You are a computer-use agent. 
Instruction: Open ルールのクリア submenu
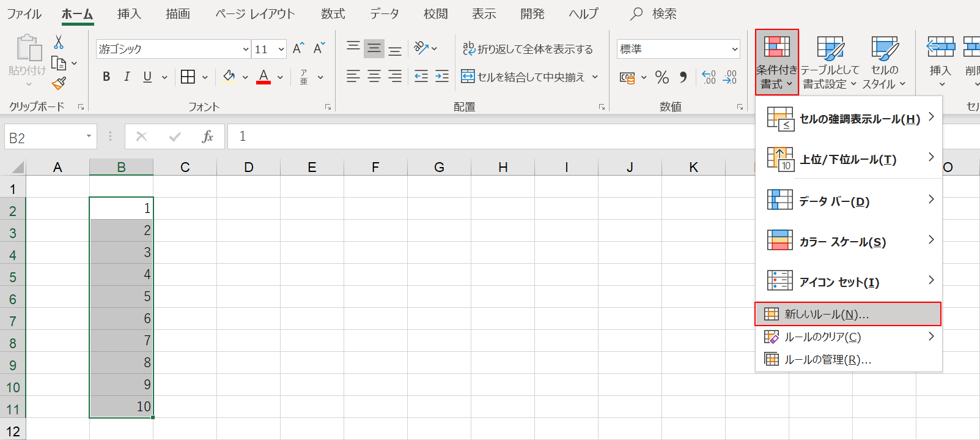point(849,337)
